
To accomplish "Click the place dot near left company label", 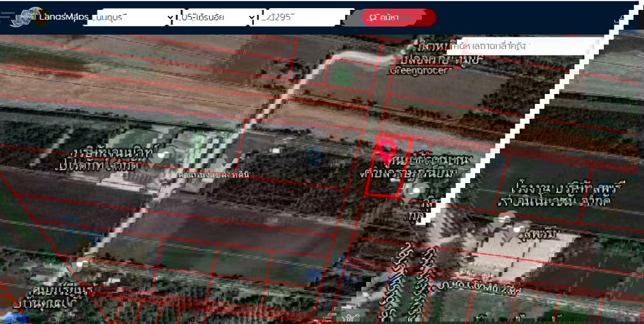I will 163,155.
